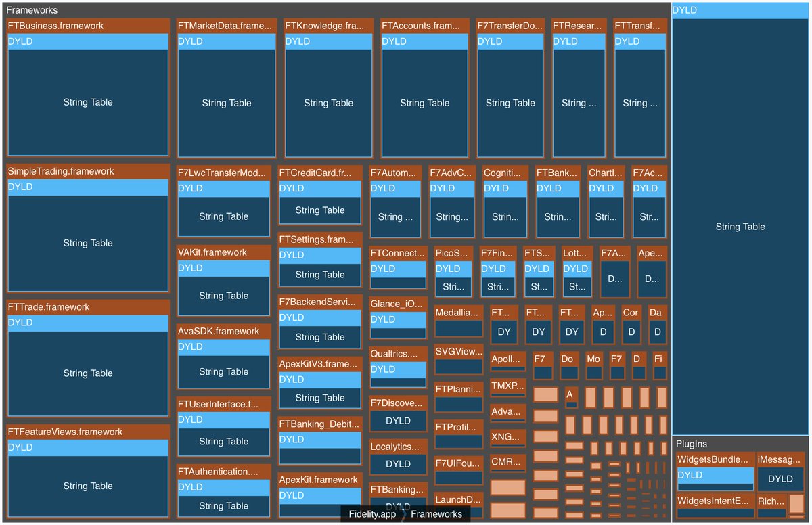This screenshot has height=525, width=812.
Task: Click DYLD block inside Localytics... framework
Action: point(399,464)
